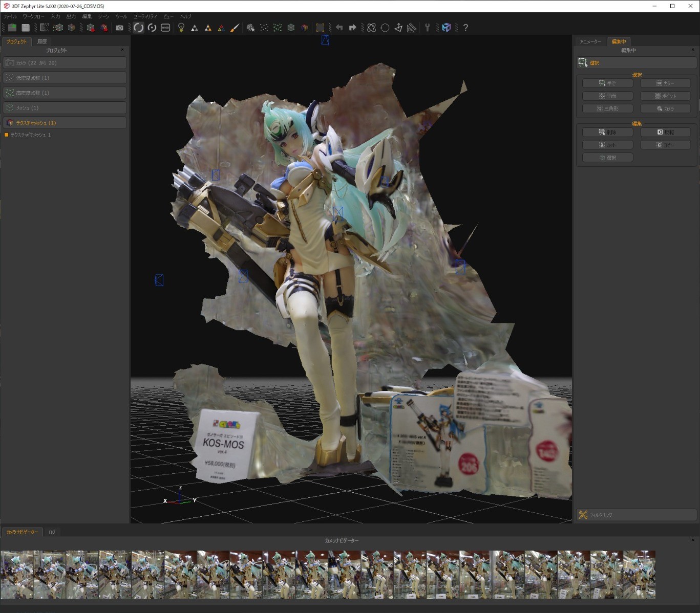Click the blue 3D cube icon in toolbar
Screen dimensions: 700x613
click(447, 28)
